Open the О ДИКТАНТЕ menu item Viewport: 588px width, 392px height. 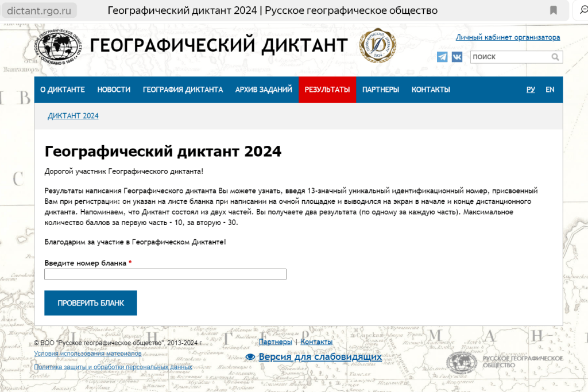click(63, 90)
